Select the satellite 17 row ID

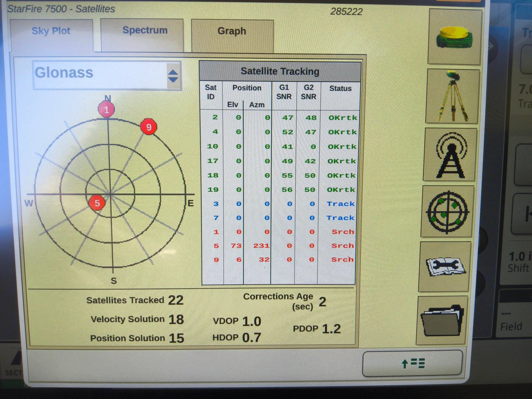point(213,161)
